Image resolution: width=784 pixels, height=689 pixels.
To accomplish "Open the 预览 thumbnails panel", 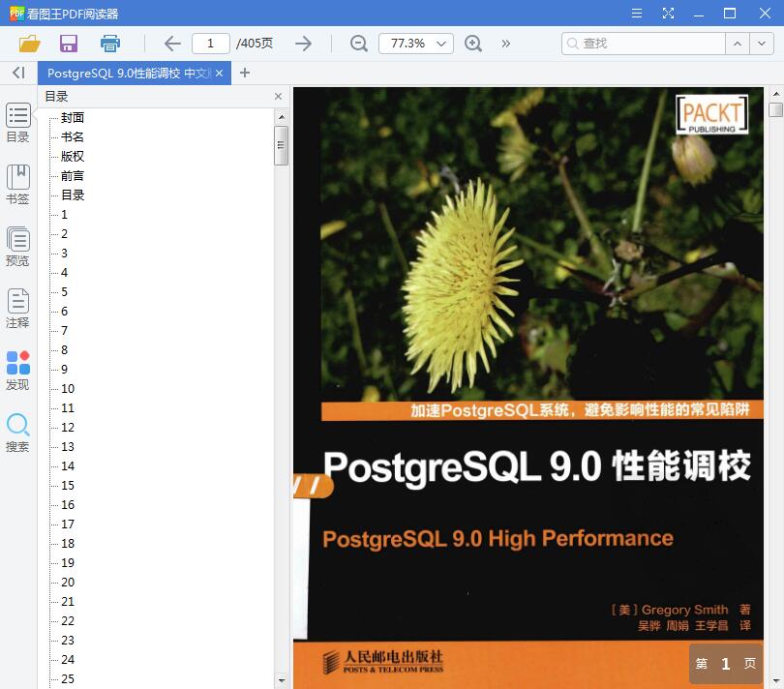I will 18,247.
